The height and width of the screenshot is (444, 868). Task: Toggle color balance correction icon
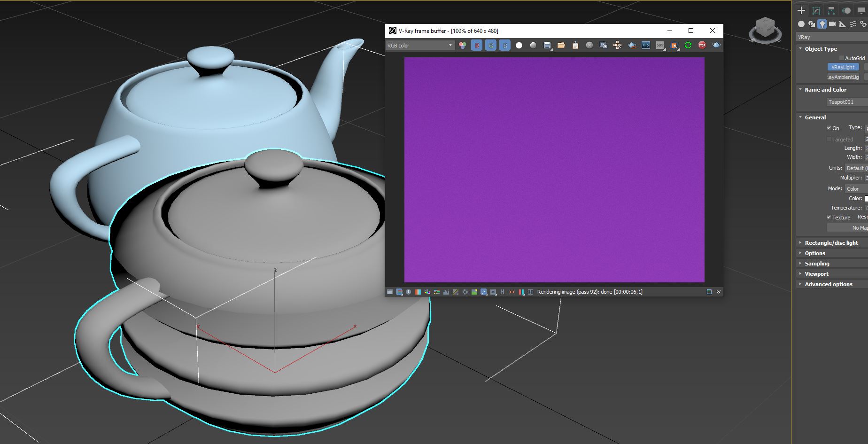point(436,292)
